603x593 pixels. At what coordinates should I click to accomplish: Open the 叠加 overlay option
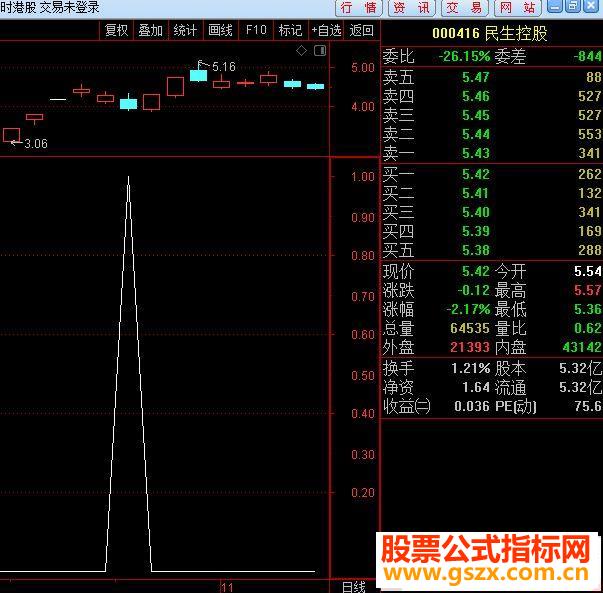pyautogui.click(x=150, y=30)
